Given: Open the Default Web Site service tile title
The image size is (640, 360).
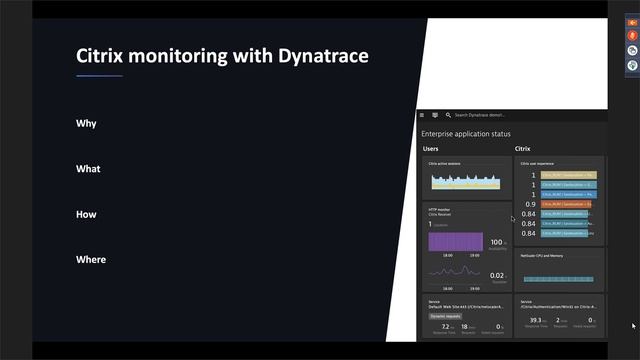Looking at the screenshot, I should click(466, 307).
